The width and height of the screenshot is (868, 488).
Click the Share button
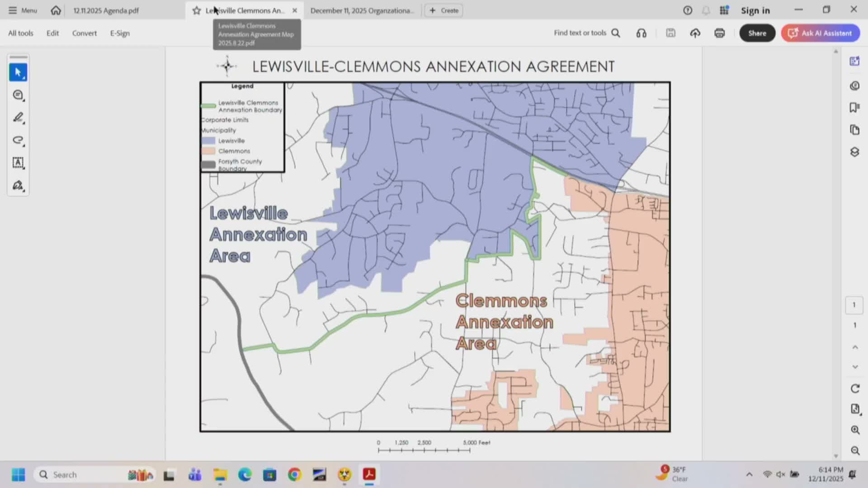757,33
